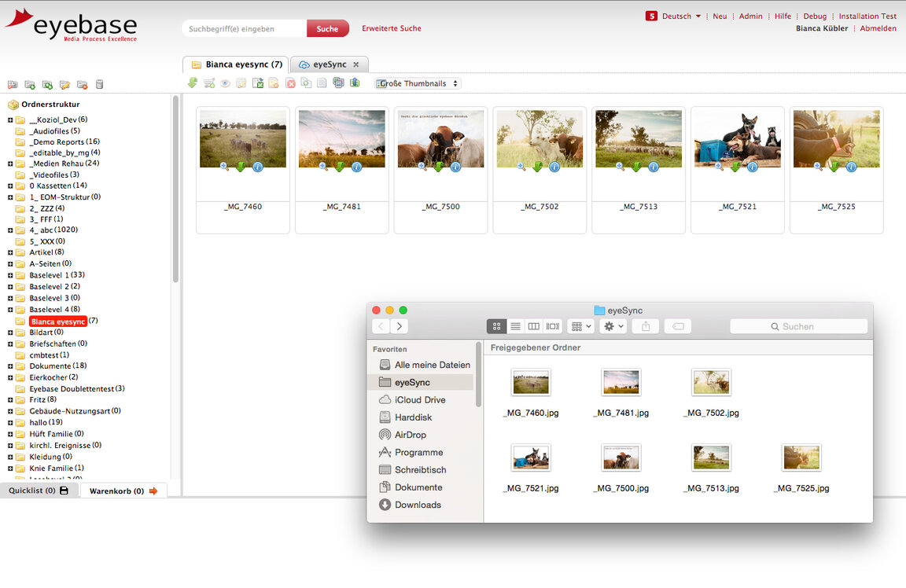This screenshot has width=906, height=588.
Task: Open the Große Thumbnails view dropdown
Action: point(418,83)
